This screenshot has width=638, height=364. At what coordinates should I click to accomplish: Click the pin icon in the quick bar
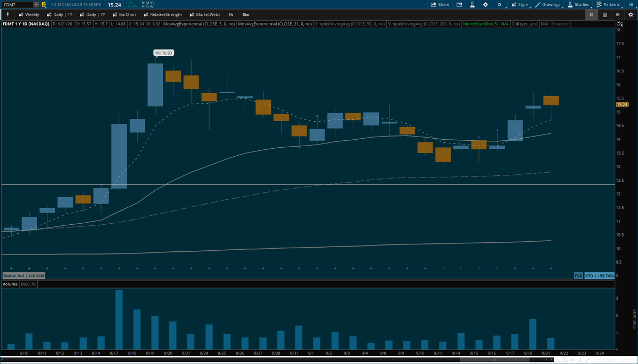[7, 14]
